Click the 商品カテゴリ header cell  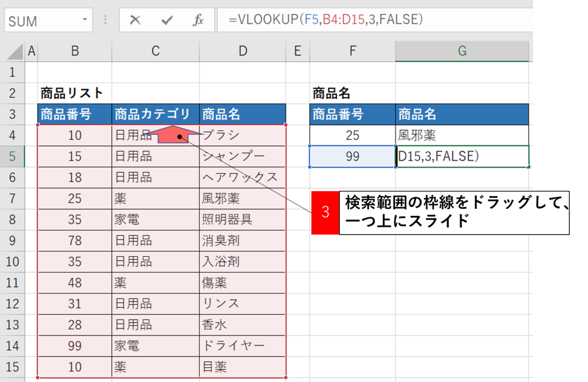[156, 114]
